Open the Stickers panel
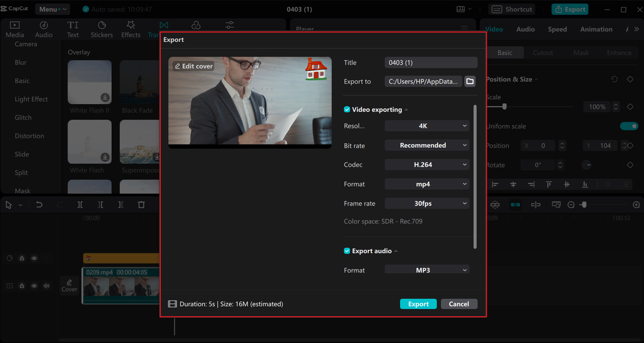Image resolution: width=644 pixels, height=343 pixels. pyautogui.click(x=102, y=29)
